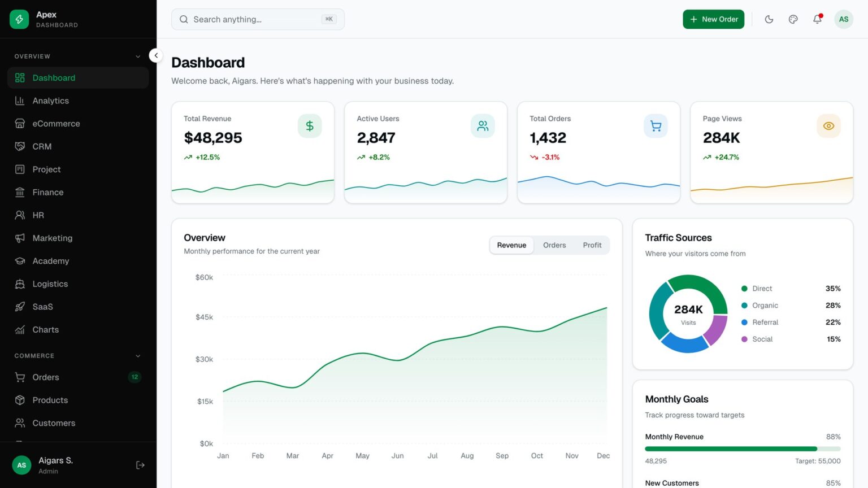The height and width of the screenshot is (488, 868).
Task: Click the Aigars S. profile name in sidebar
Action: 55,460
